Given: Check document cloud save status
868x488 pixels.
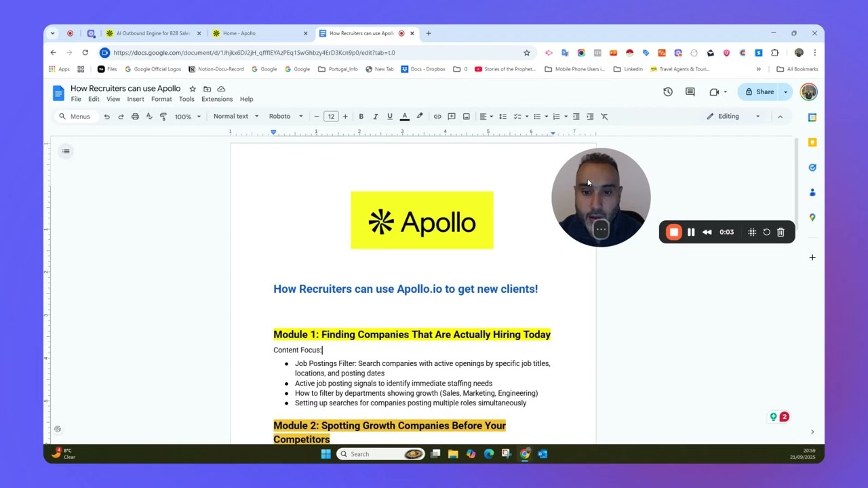Looking at the screenshot, I should coord(221,89).
